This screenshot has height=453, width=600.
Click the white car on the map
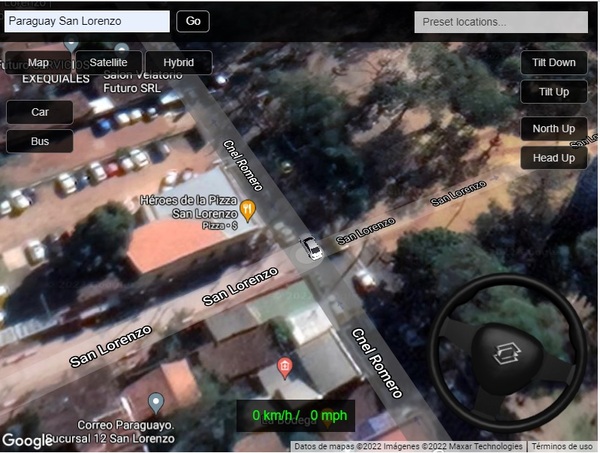click(312, 248)
